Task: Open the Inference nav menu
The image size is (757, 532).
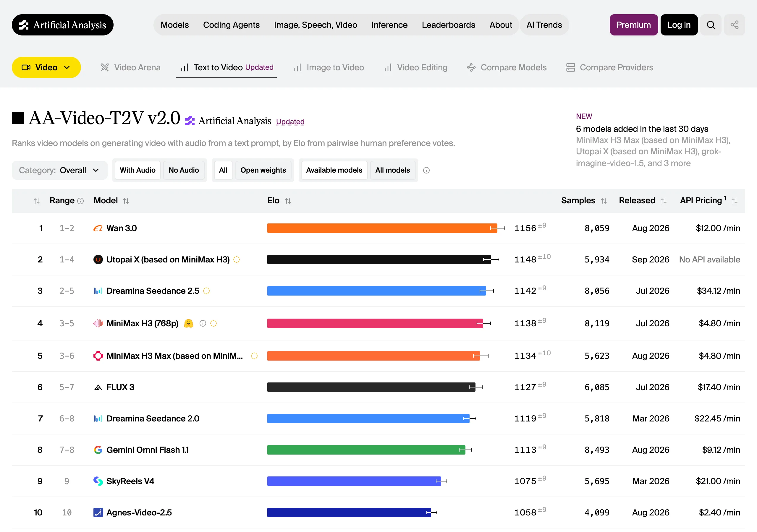Action: click(x=389, y=25)
